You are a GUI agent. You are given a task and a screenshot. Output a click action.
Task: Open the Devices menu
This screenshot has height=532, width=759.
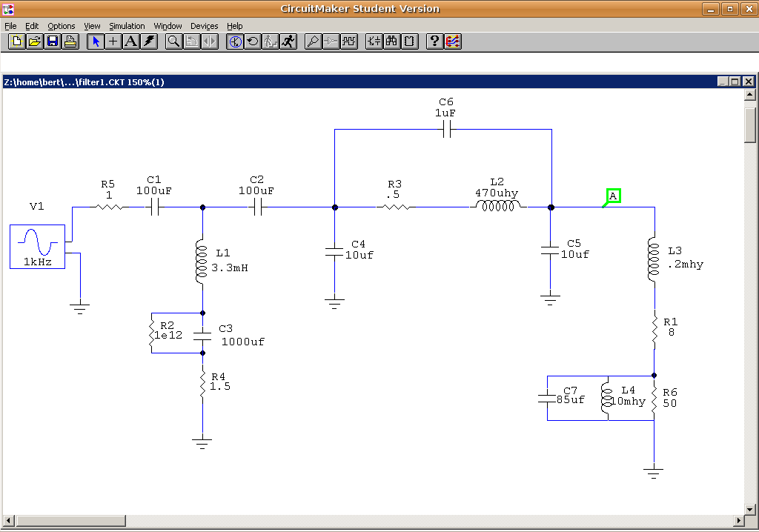[x=204, y=26]
